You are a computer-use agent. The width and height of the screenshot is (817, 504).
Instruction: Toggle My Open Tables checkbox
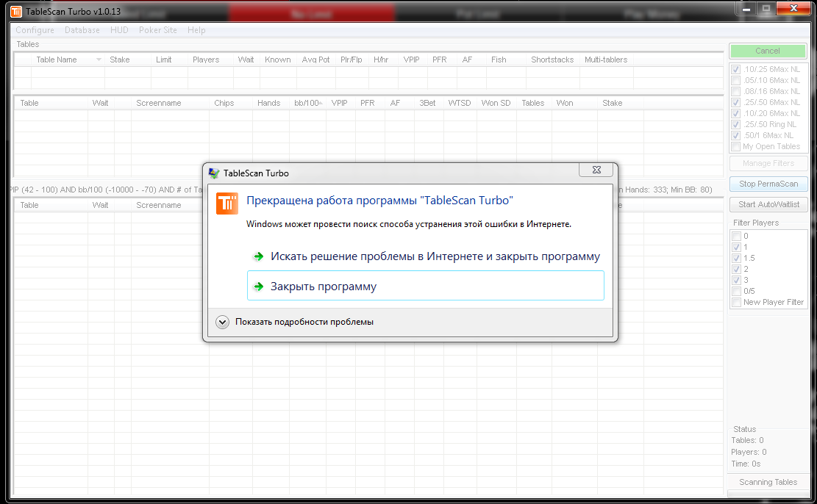pyautogui.click(x=735, y=146)
